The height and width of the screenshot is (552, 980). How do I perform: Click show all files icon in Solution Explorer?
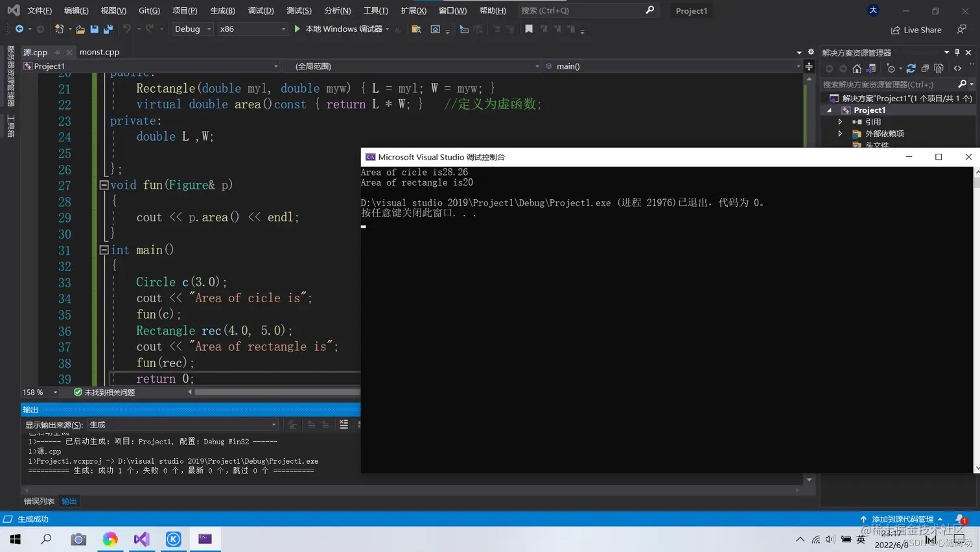[939, 68]
